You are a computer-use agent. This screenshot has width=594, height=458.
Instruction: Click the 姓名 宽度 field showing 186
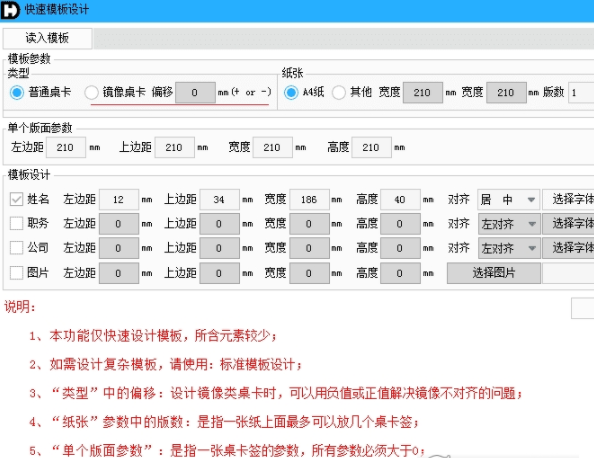309,200
